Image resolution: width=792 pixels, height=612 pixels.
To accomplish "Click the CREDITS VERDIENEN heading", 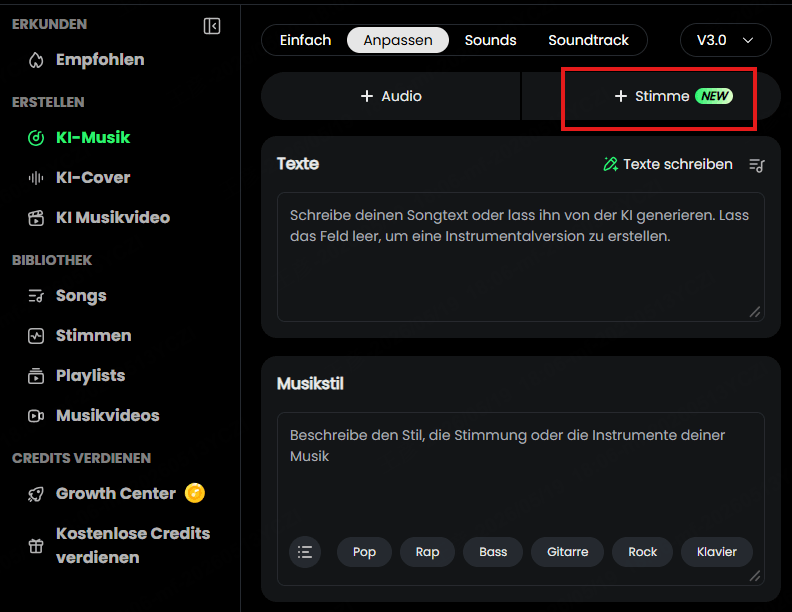I will (81, 458).
